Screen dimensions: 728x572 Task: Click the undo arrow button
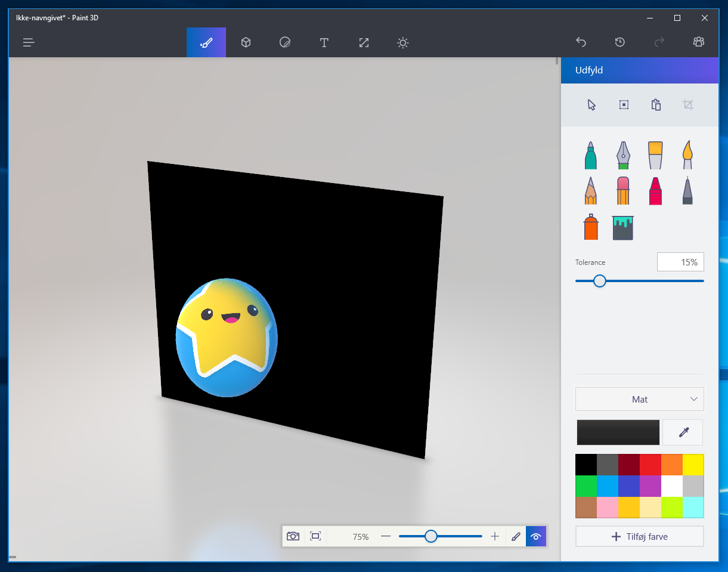[x=581, y=42]
